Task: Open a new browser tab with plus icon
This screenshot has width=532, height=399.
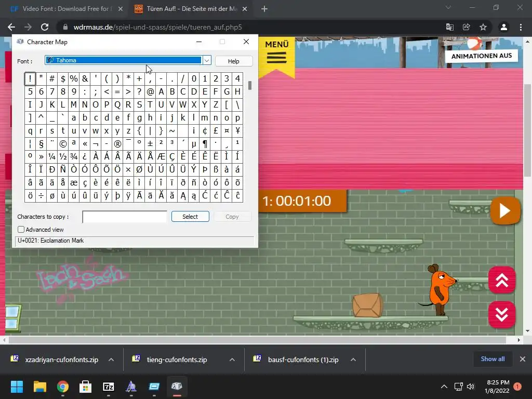Action: (264, 9)
